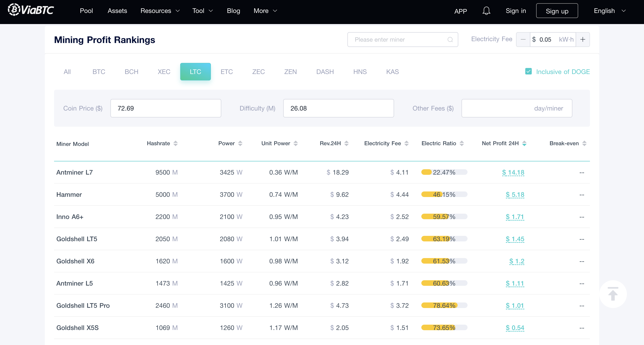Open the Antminer L7 net profit link $14.18
The width and height of the screenshot is (644, 345).
(x=513, y=172)
